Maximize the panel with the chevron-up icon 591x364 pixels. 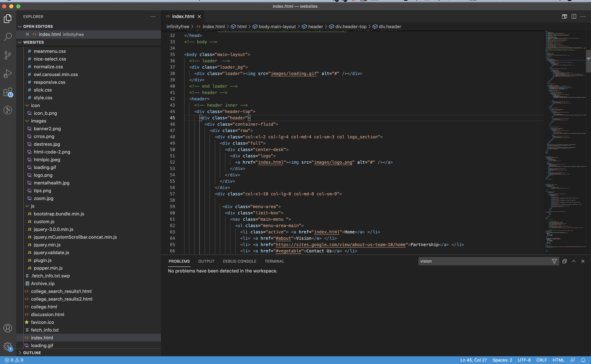[x=574, y=261]
